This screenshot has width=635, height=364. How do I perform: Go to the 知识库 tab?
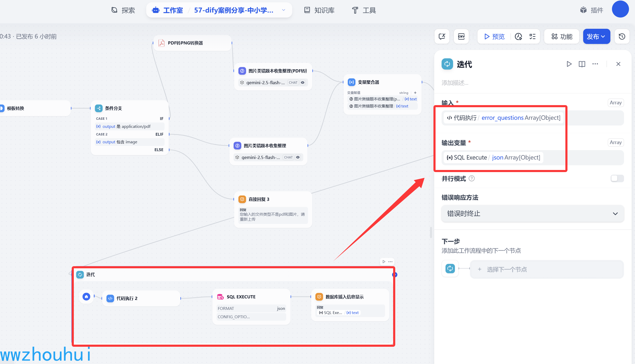[319, 10]
